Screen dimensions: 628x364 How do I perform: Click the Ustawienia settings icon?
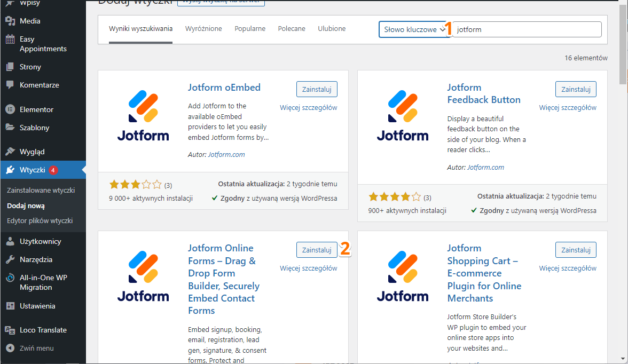(11, 306)
